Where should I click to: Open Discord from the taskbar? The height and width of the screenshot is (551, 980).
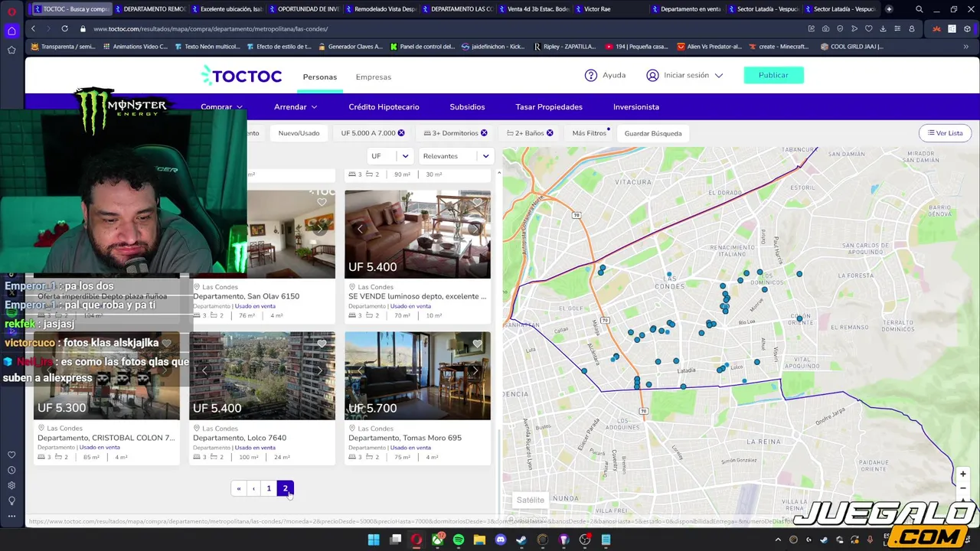501,540
